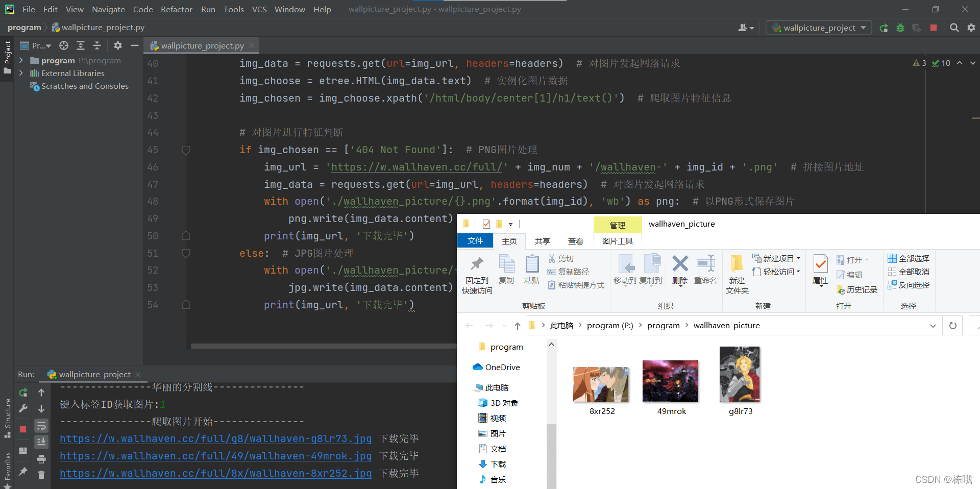Screen dimensions: 980x489
Task: Stop the running program with red square in top toolbar
Action: (934, 28)
